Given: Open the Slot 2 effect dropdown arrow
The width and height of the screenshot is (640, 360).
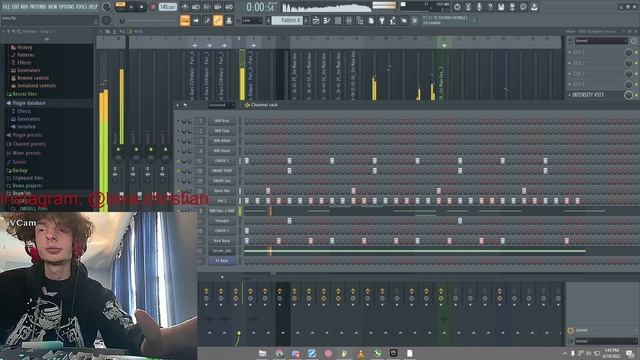Looking at the screenshot, I should pyautogui.click(x=570, y=63).
